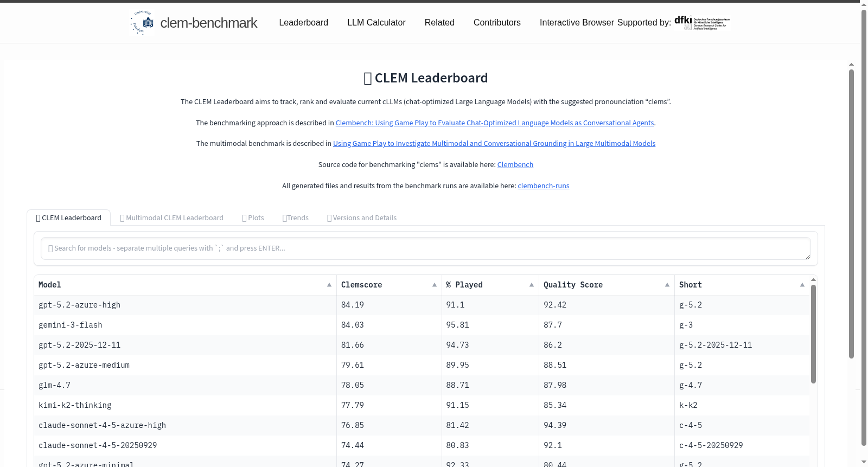868x467 pixels.
Task: Click the Clemscore column header
Action: [x=389, y=285]
